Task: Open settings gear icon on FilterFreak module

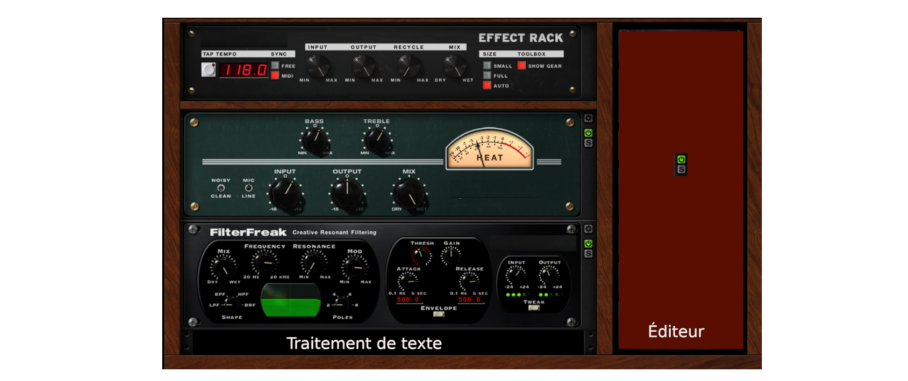Action: click(588, 229)
